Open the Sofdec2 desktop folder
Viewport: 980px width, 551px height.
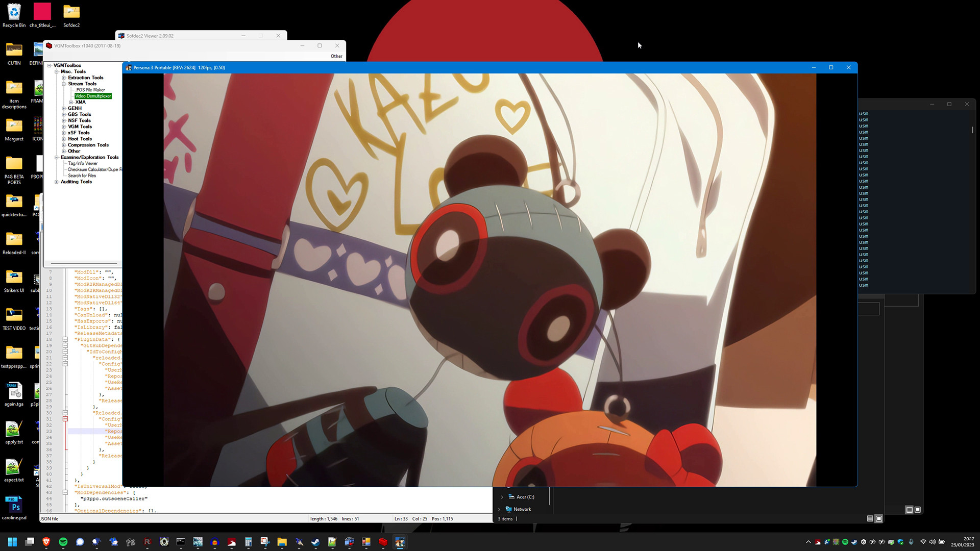(x=71, y=11)
